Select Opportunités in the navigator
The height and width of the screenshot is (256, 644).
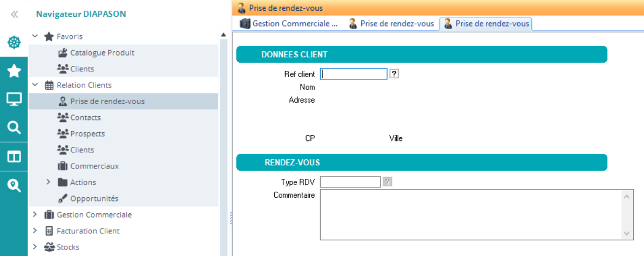point(94,198)
